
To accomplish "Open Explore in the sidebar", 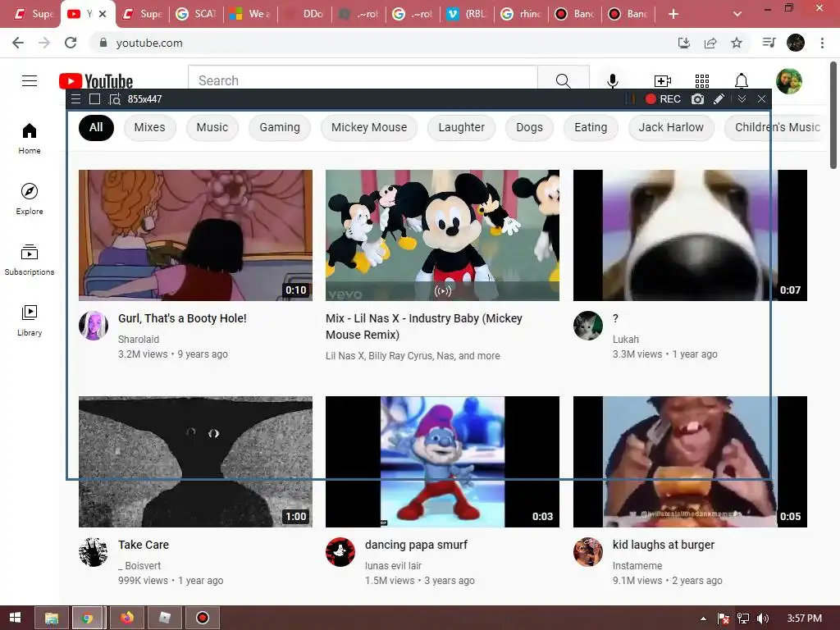I will tap(30, 199).
